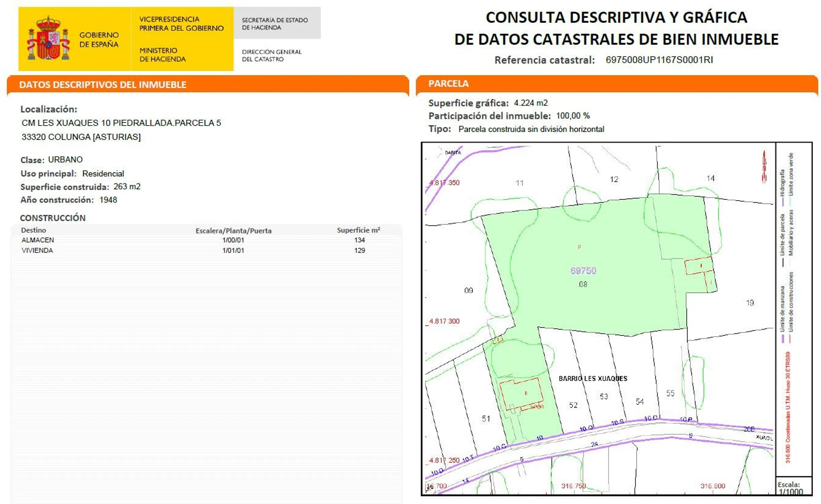
Task: Click the gray Secretaría de Estado de Hacienda box
Action: (x=277, y=24)
